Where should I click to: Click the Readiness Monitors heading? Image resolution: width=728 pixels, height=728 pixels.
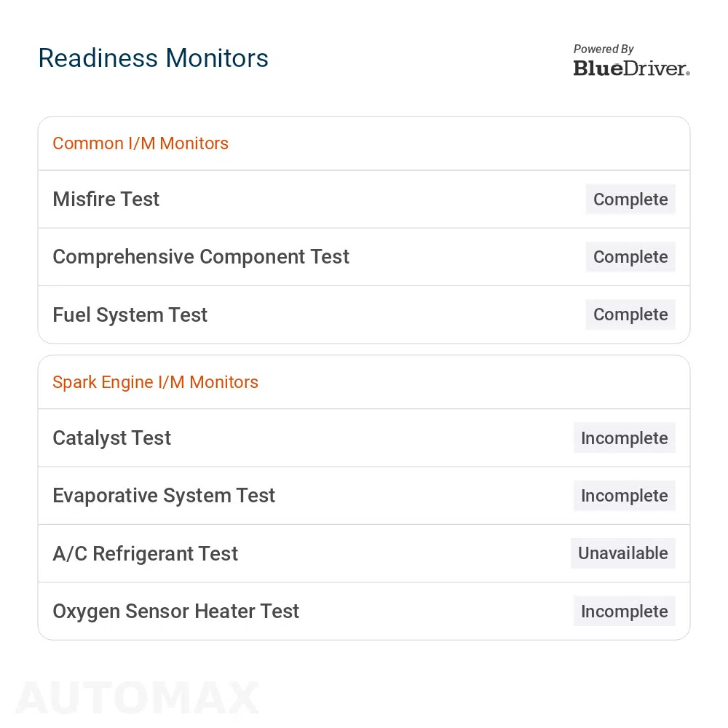(153, 58)
